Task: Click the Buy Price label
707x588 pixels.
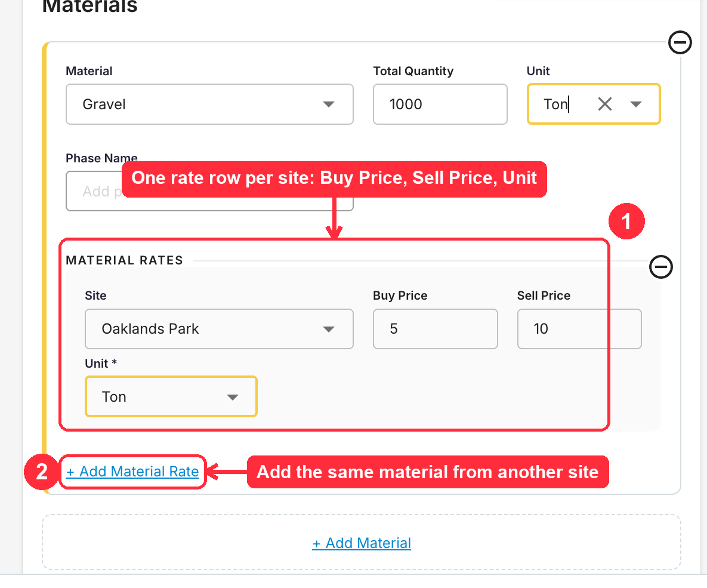Action: pos(400,295)
